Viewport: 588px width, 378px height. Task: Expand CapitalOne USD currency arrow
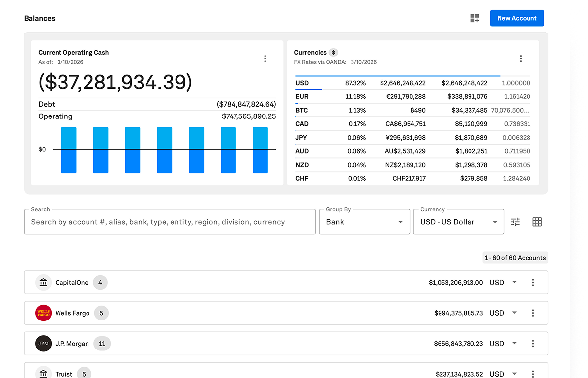click(x=514, y=282)
